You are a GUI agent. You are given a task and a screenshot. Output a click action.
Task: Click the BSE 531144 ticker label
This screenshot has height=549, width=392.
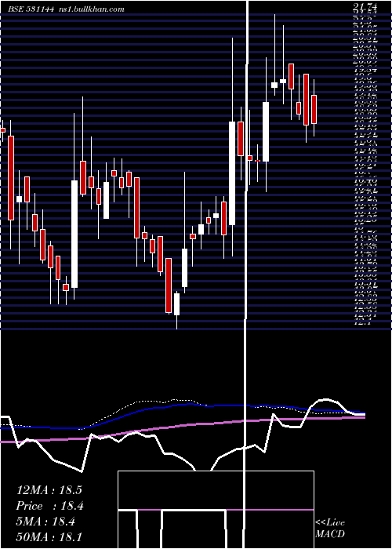point(31,9)
